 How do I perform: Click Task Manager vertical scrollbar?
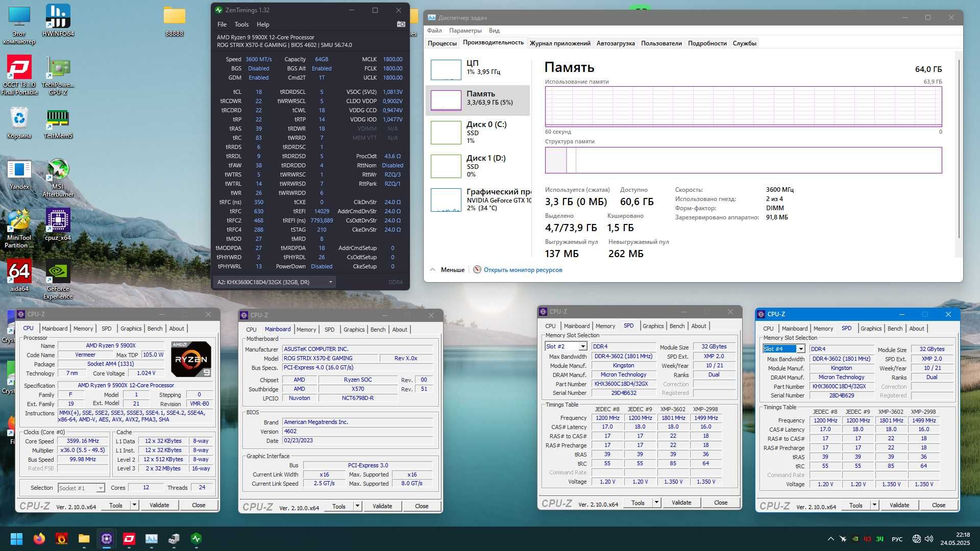point(959,148)
